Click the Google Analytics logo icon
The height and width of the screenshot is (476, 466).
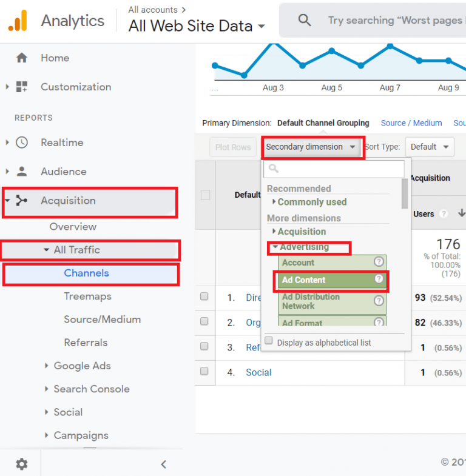pos(18,21)
